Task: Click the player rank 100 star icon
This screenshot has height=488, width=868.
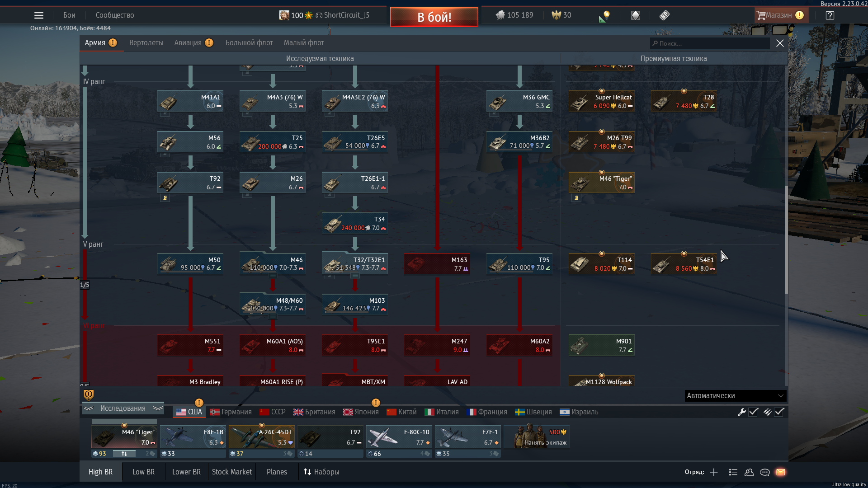Action: [x=309, y=15]
